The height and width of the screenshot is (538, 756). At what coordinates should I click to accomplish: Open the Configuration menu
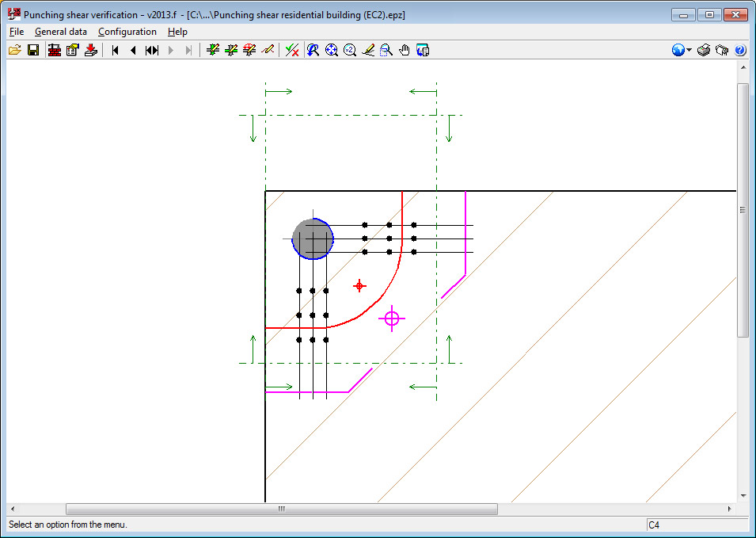coord(127,32)
